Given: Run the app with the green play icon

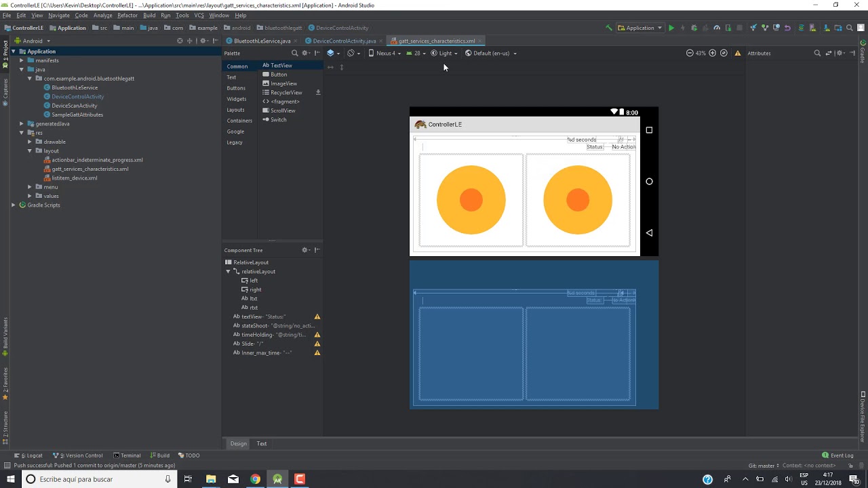Looking at the screenshot, I should 671,28.
